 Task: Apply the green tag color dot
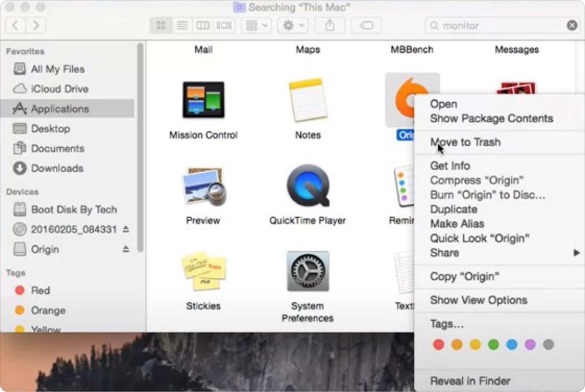493,344
